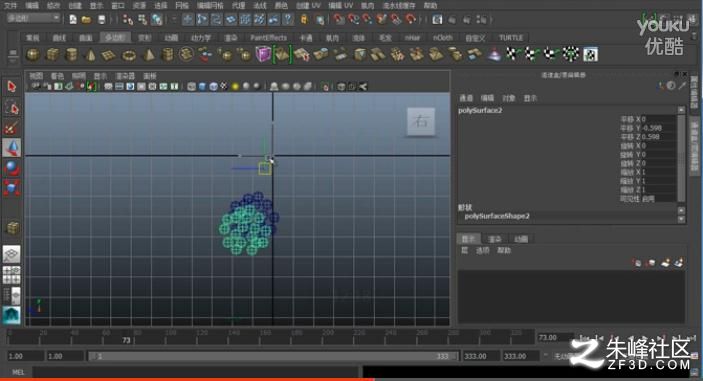
Task: Open the Create UV menu
Action: coord(308,5)
